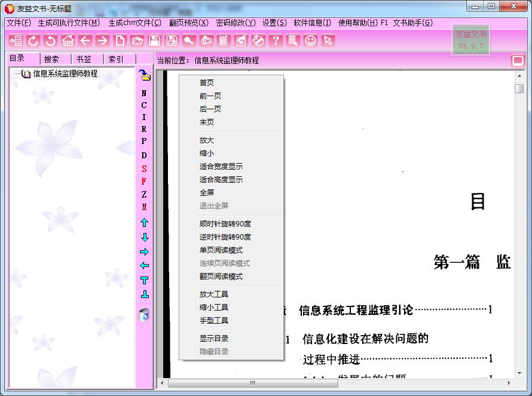Click the cyan left arrow in sidebar strip
This screenshot has height=396, width=532.
point(144,265)
